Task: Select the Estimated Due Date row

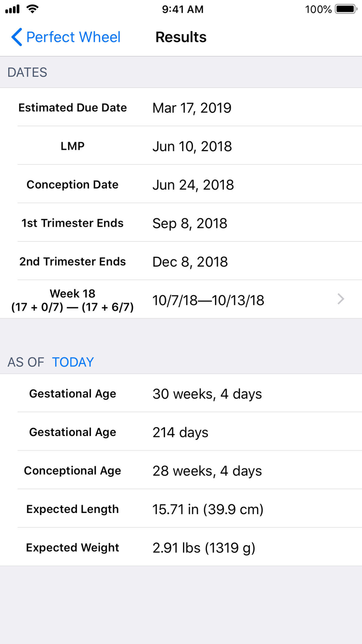Action: (181, 108)
